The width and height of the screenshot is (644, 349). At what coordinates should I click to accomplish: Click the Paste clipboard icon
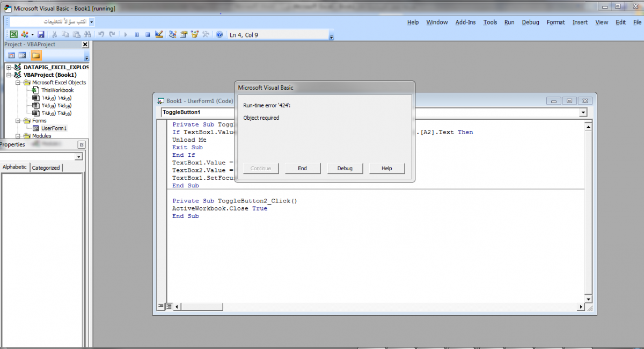click(76, 34)
